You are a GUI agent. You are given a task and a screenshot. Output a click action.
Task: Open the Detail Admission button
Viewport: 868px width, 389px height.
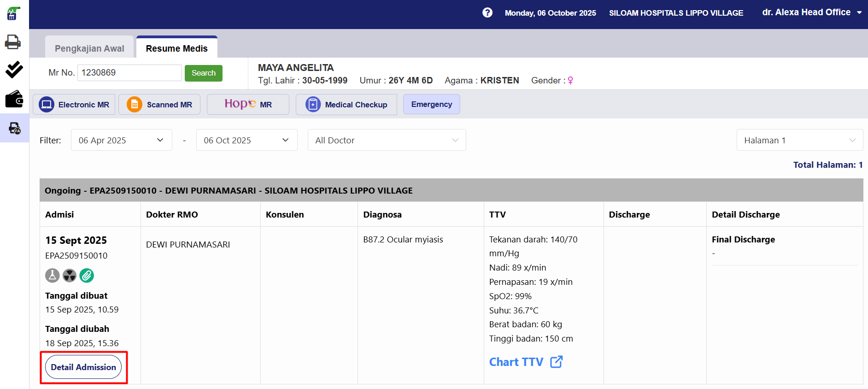(83, 367)
